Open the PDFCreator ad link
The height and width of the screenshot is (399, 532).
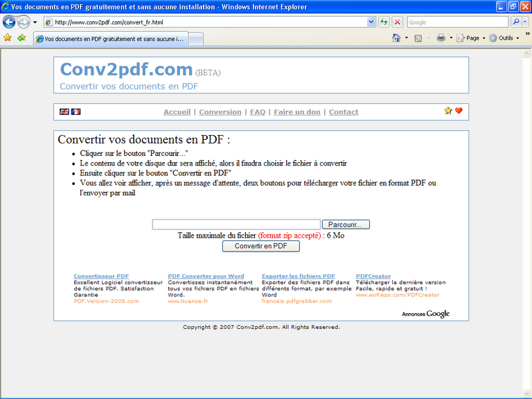click(x=373, y=276)
